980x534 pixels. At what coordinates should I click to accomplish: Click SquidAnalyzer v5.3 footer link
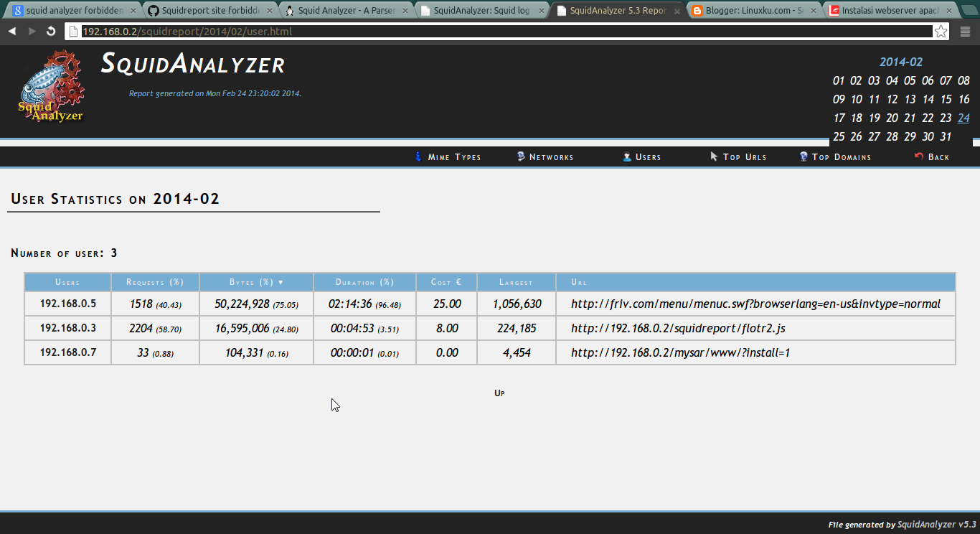click(x=937, y=525)
